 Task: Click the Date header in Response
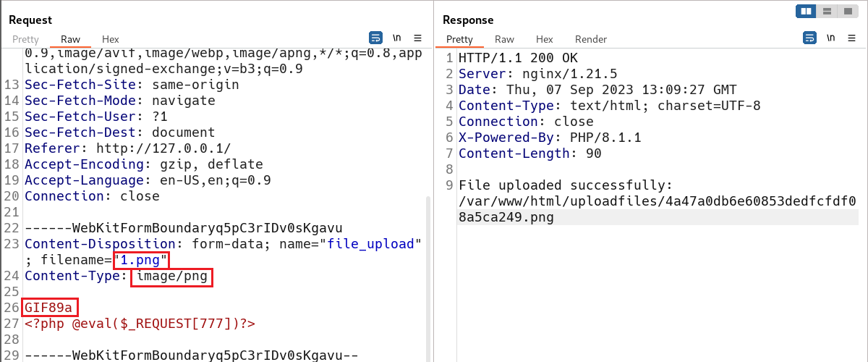pyautogui.click(x=597, y=90)
